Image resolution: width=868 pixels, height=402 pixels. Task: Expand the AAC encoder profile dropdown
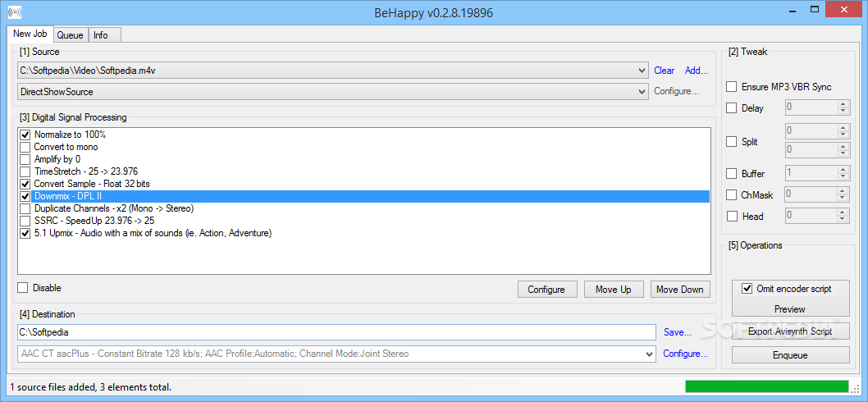coord(650,354)
